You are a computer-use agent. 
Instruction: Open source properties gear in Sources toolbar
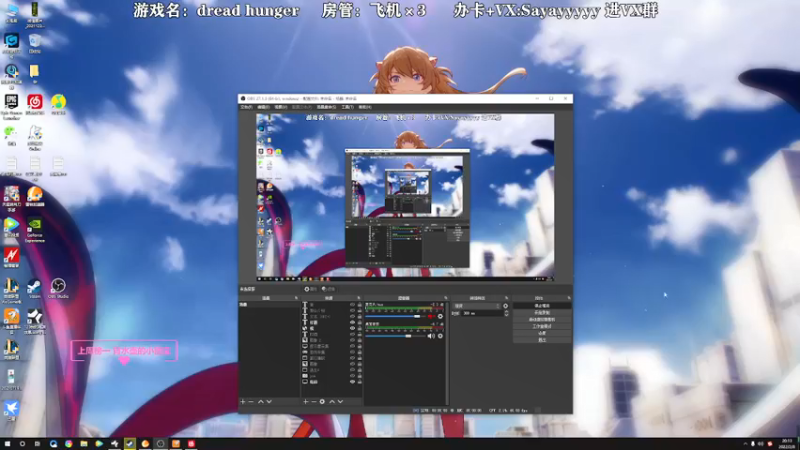click(x=322, y=402)
